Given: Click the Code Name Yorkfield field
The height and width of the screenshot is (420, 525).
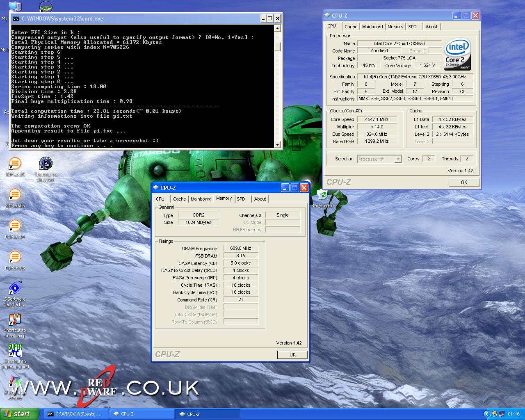Looking at the screenshot, I should [379, 50].
